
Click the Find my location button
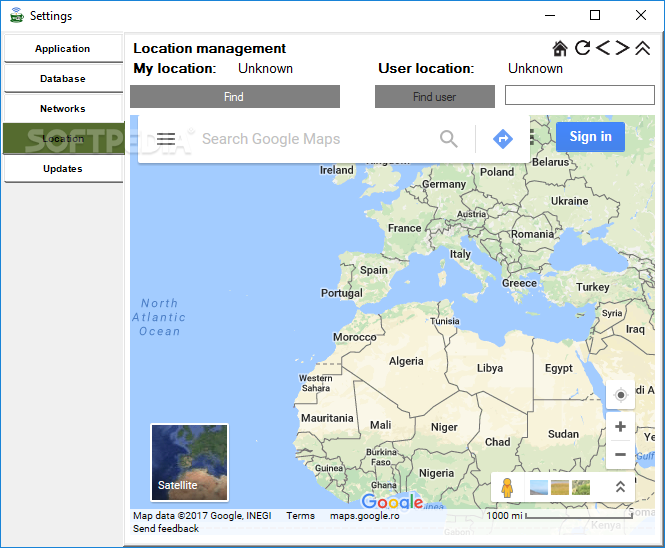point(235,97)
